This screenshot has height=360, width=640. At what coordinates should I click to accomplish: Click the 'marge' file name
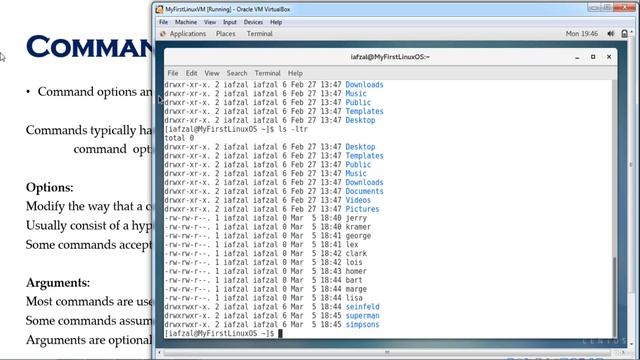(356, 289)
